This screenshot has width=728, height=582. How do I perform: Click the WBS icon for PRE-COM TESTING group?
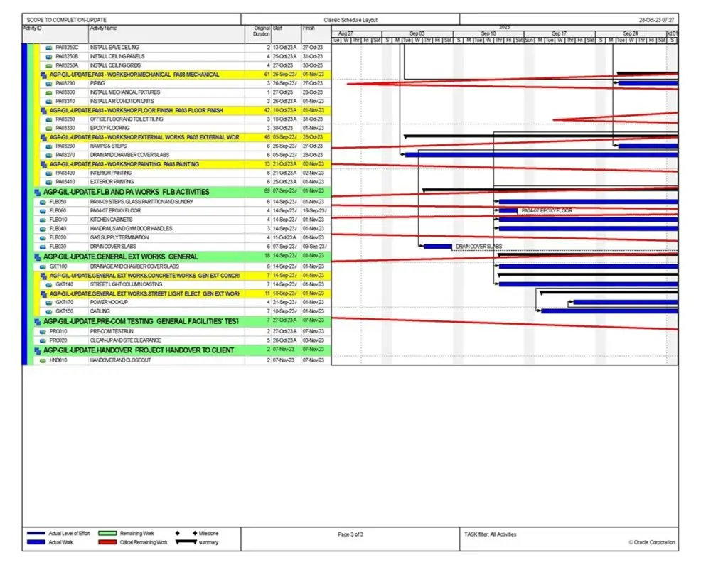(x=37, y=321)
